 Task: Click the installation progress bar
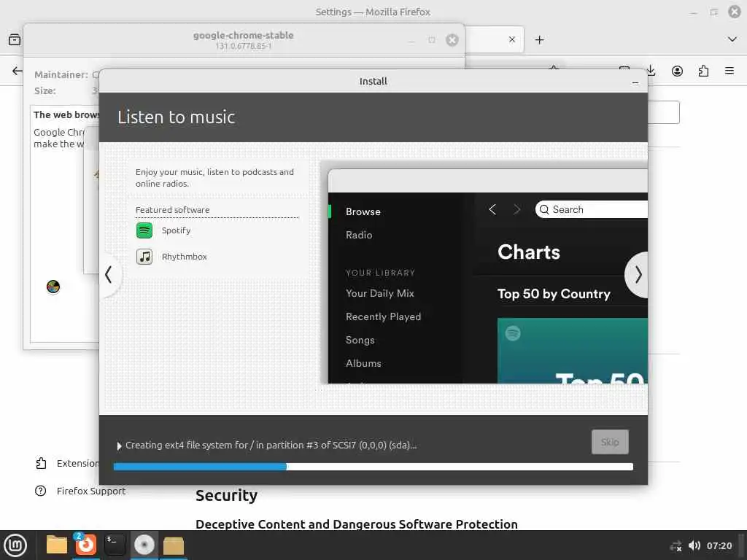click(x=373, y=467)
